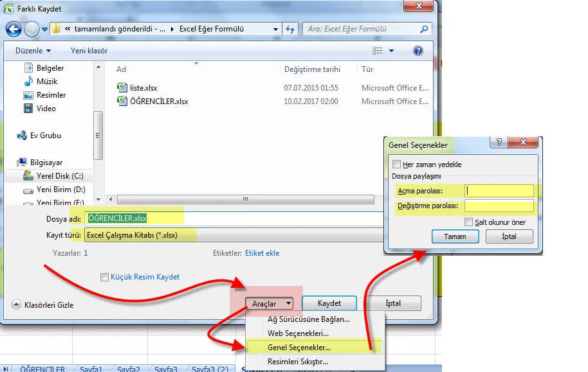Image resolution: width=588 pixels, height=372 pixels.
Task: Choose Genel Seçenekler from the menu
Action: (x=299, y=348)
